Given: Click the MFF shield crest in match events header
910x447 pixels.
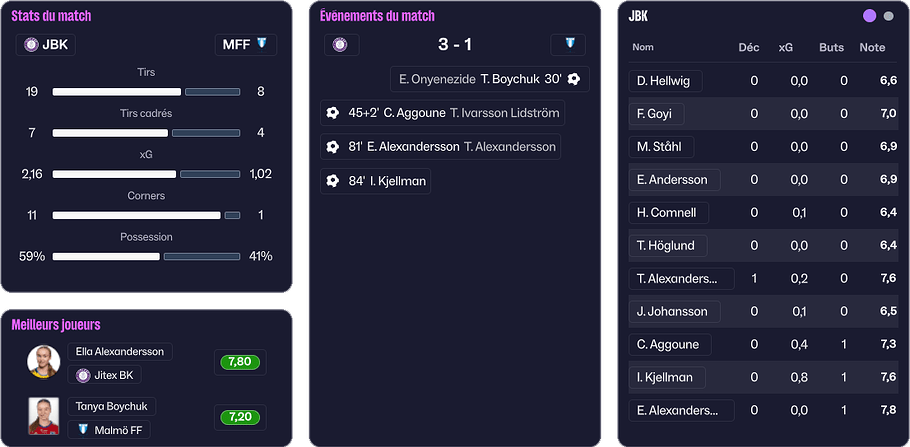Looking at the screenshot, I should click(569, 45).
